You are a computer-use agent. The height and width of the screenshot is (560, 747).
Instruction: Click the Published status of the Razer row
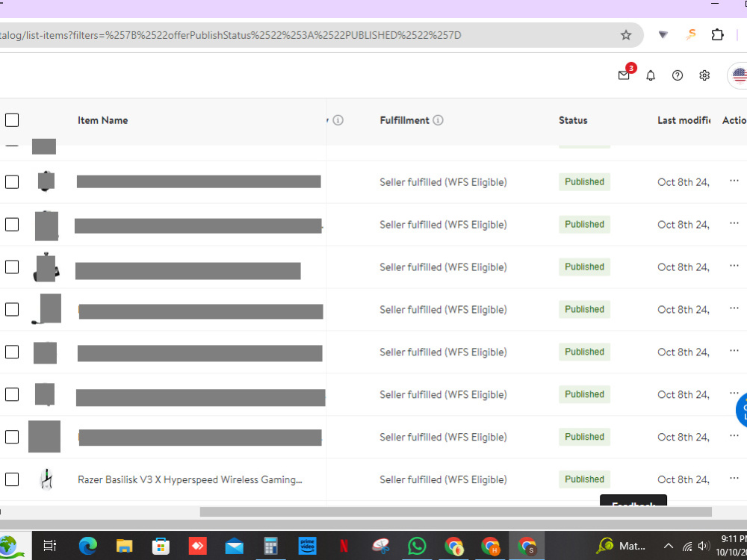[584, 479]
